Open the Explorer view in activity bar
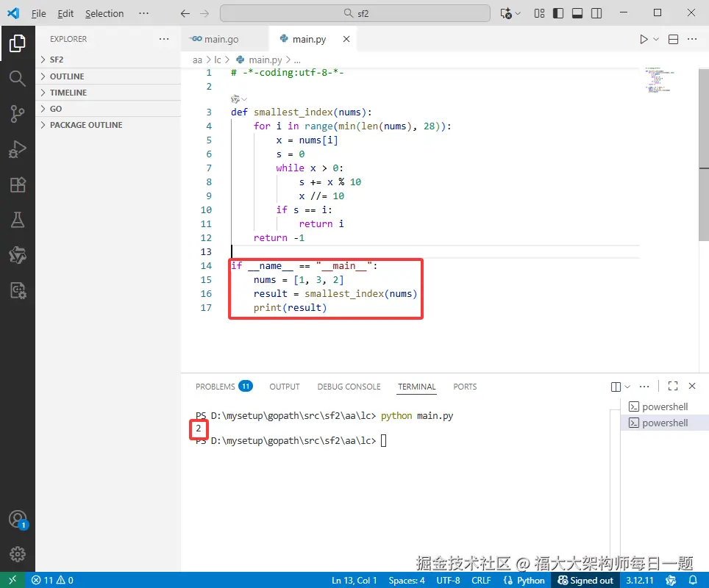The width and height of the screenshot is (709, 588). [x=17, y=43]
